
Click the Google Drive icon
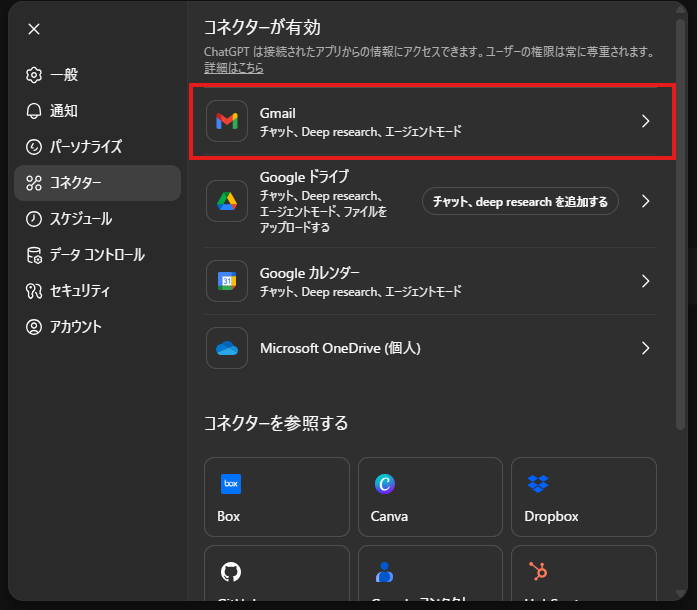coord(227,201)
